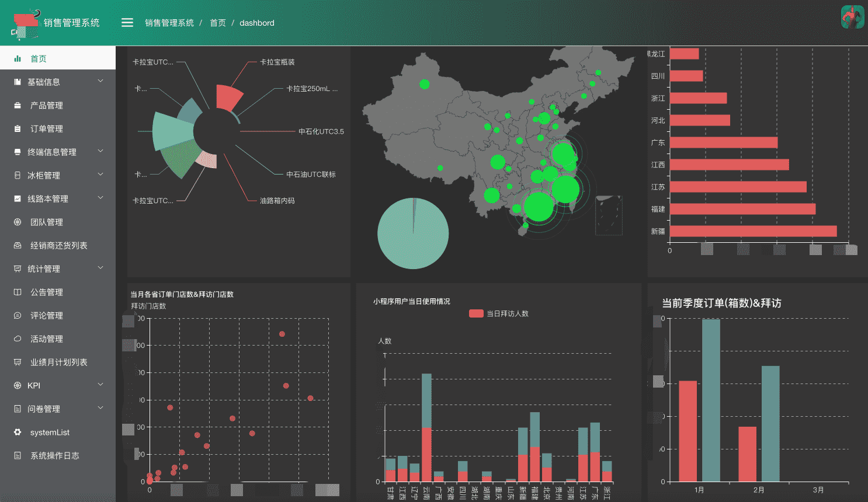Open 系统操作日志 menu item
This screenshot has width=868, height=502.
58,455
